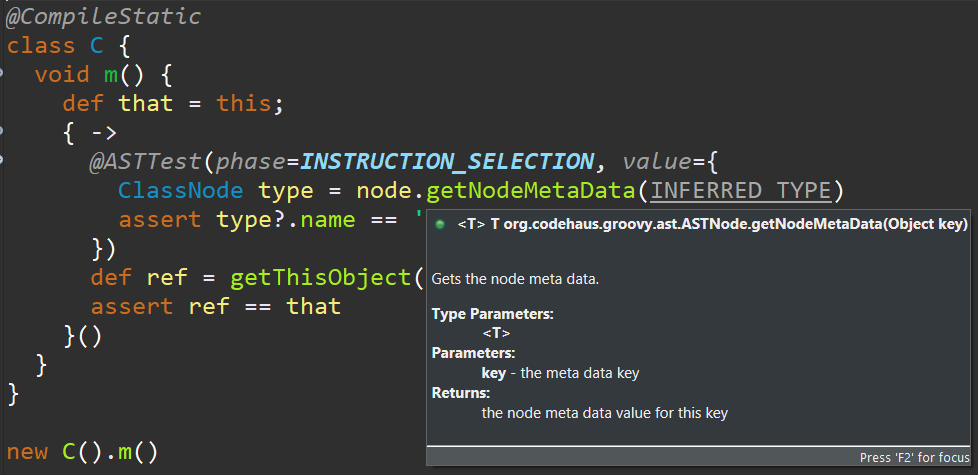Collapse the closure fold marker beside '{ ->'
The height and width of the screenshot is (475, 978).
pyautogui.click(x=3, y=131)
